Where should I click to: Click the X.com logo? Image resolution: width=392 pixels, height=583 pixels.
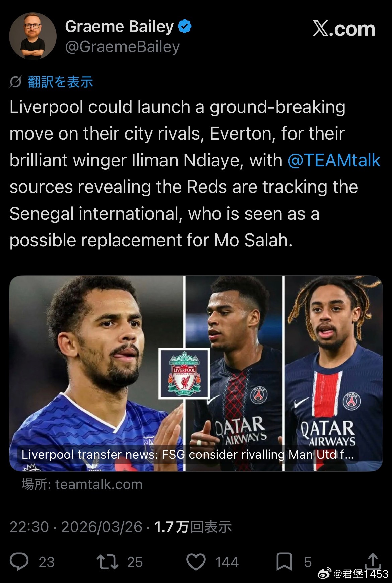[344, 29]
